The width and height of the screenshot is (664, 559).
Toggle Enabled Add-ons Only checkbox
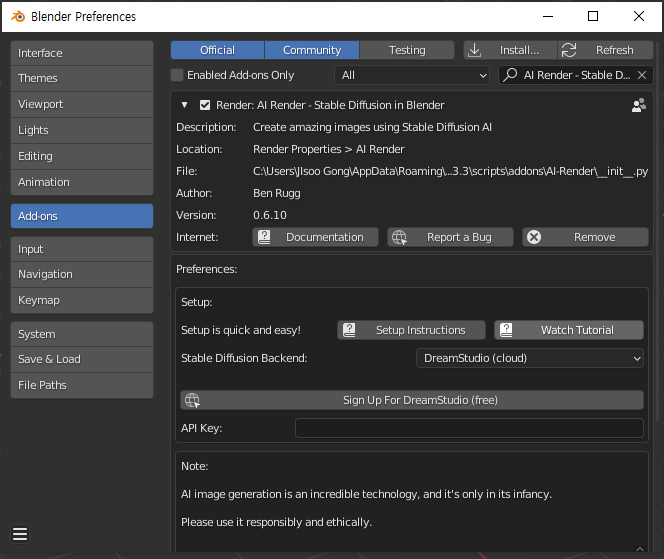click(177, 75)
